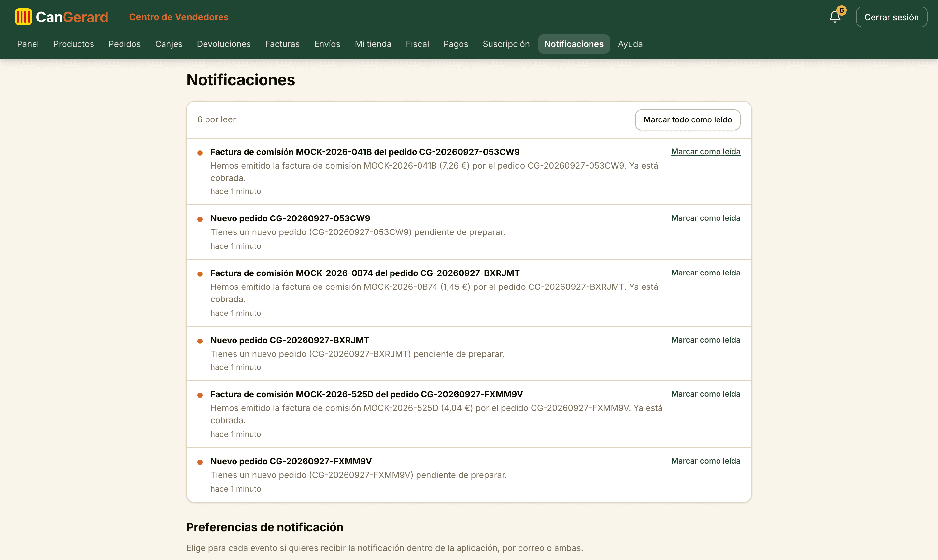Go to the Panel tab

pyautogui.click(x=28, y=44)
